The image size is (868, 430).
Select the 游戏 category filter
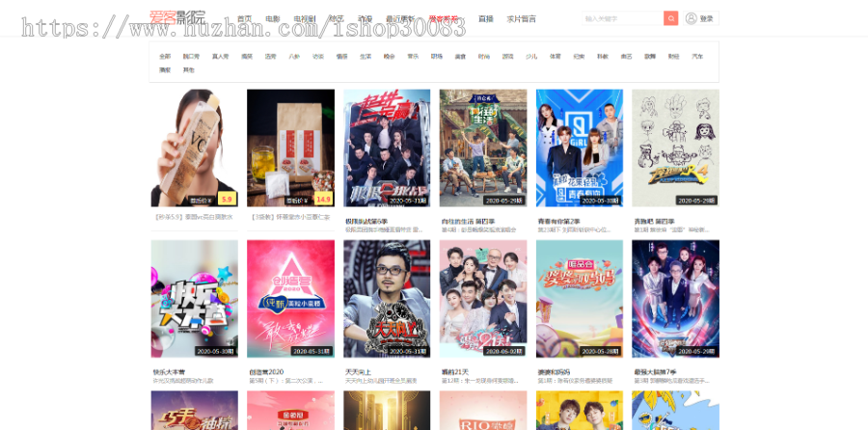coord(507,57)
